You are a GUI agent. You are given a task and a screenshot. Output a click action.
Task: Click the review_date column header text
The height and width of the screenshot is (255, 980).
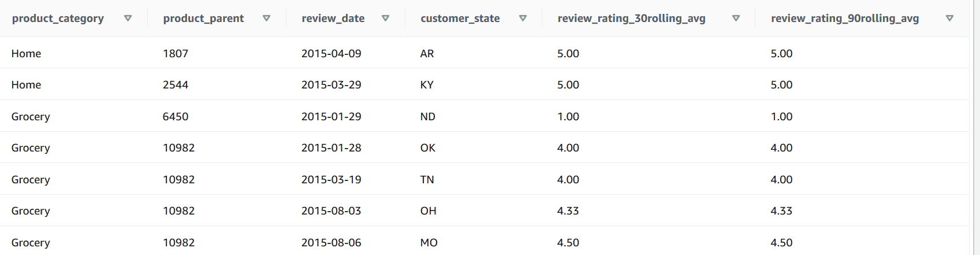(333, 19)
